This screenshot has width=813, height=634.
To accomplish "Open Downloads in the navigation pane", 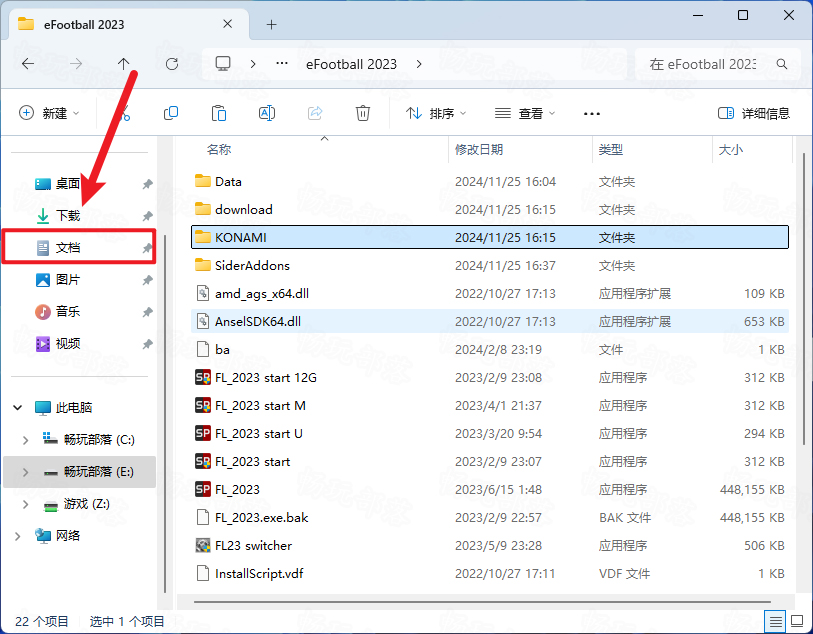I will pos(68,216).
